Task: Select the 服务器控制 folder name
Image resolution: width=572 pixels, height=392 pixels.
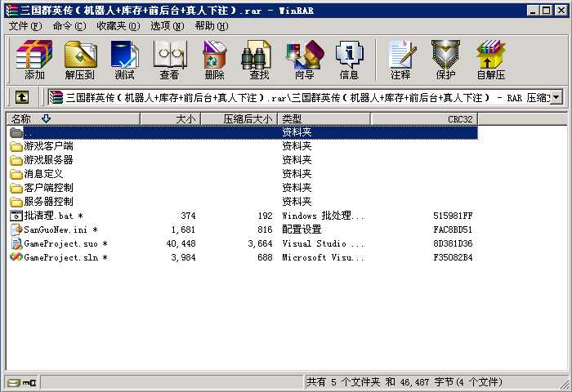Action: [x=48, y=202]
